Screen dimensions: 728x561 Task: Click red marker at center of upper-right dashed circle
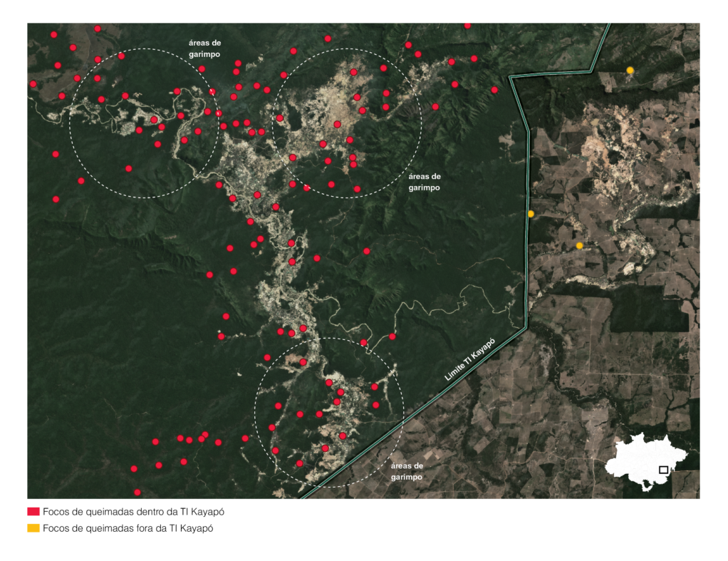pyautogui.click(x=337, y=125)
